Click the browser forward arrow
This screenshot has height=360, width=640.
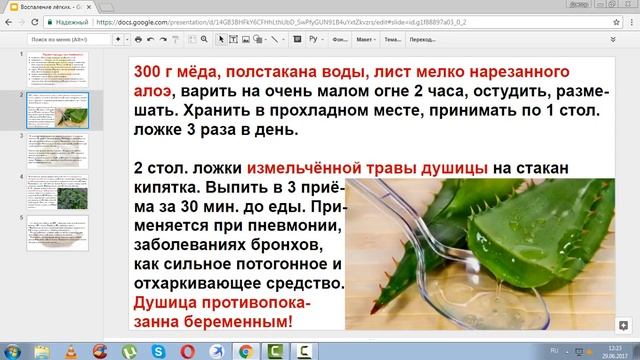22,22
